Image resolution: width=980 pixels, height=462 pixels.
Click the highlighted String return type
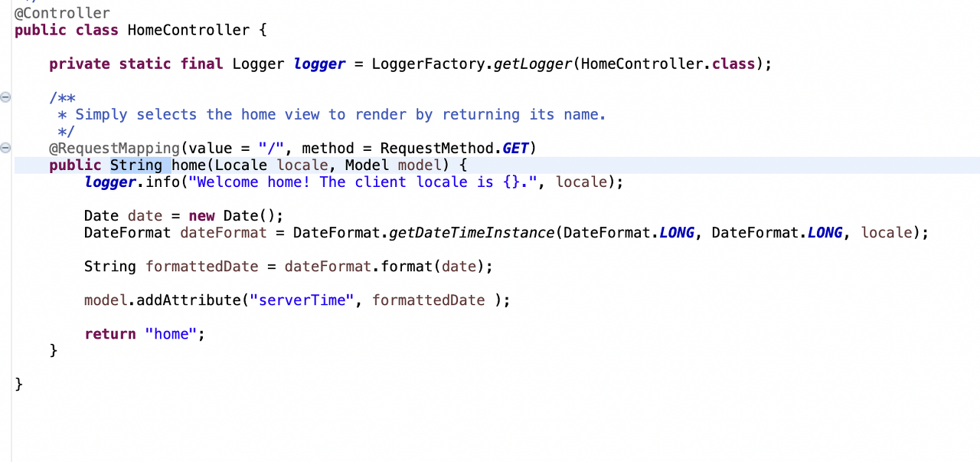point(136,165)
